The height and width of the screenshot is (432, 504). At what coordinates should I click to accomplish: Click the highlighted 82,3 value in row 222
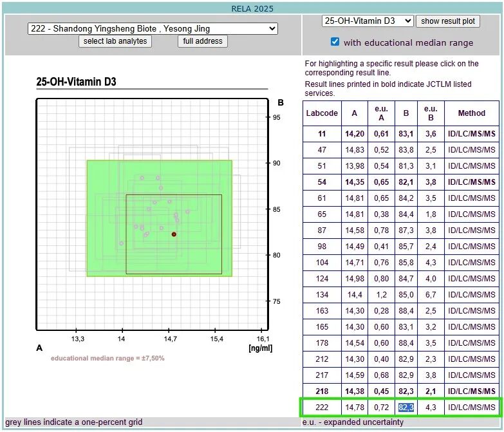(x=406, y=407)
